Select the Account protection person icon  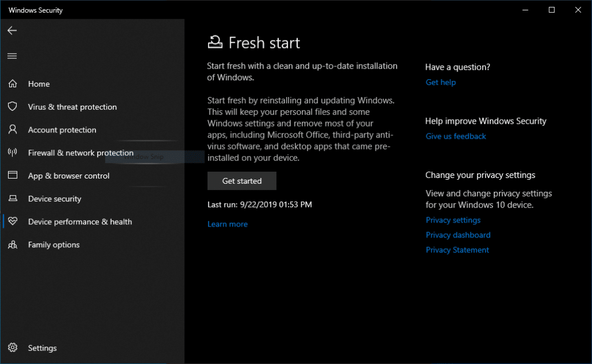(x=12, y=130)
